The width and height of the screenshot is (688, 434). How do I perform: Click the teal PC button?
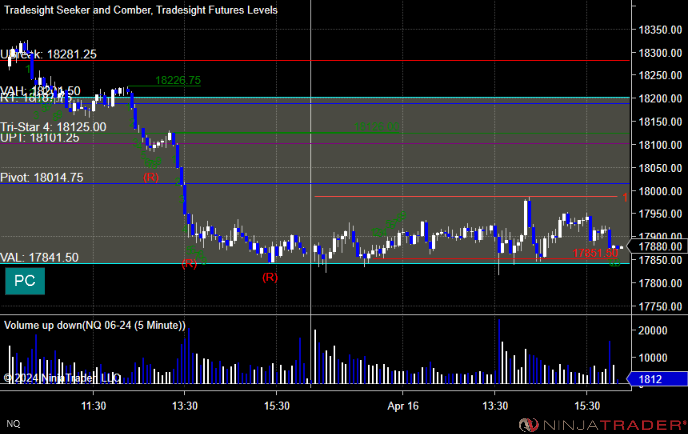point(25,281)
